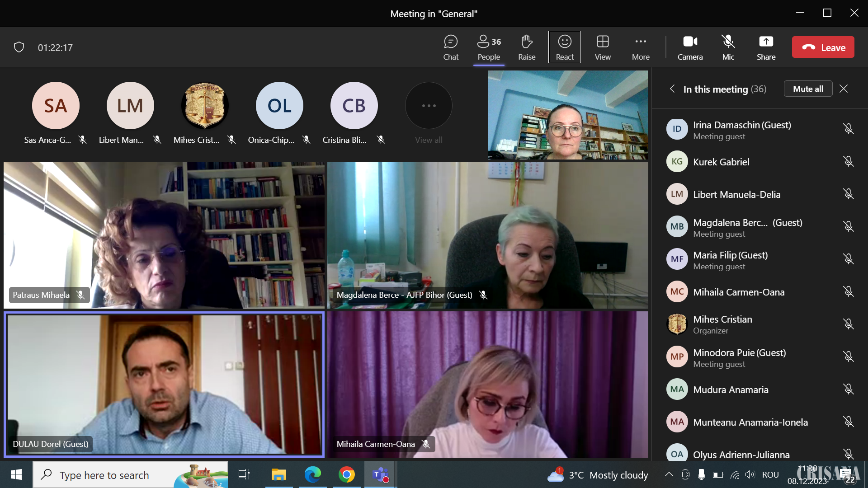
Task: Leave the meeting
Action: 823,47
